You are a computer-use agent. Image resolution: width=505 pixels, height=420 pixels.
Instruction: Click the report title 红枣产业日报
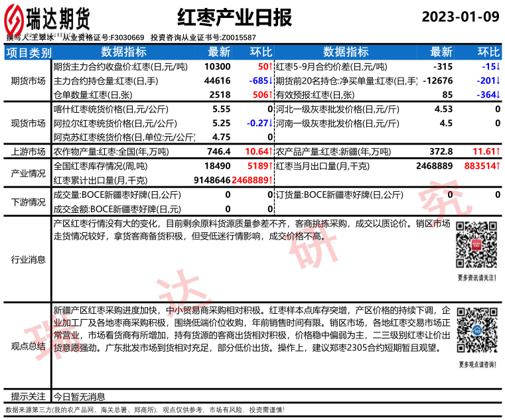pyautogui.click(x=235, y=19)
